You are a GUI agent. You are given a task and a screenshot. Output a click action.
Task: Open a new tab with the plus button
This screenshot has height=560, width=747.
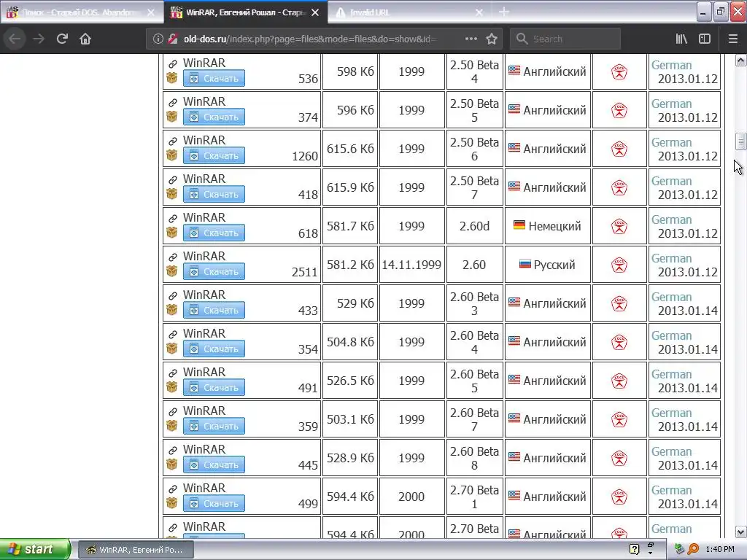pos(503,12)
